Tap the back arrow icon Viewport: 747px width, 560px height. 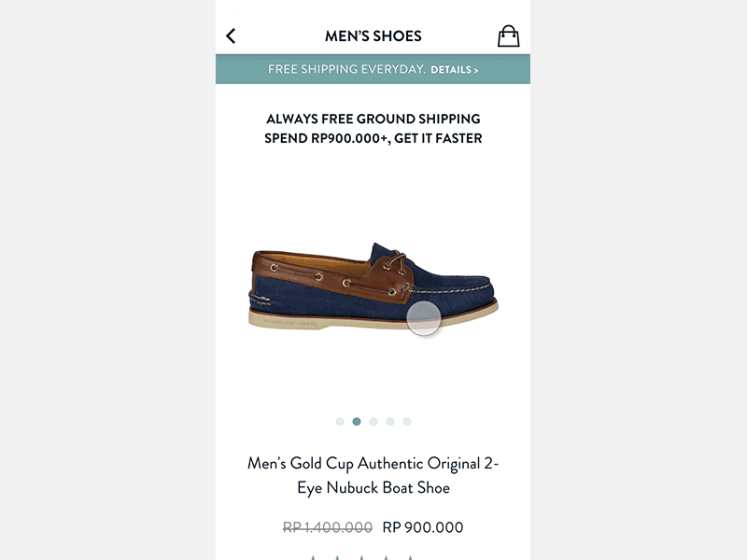(231, 36)
